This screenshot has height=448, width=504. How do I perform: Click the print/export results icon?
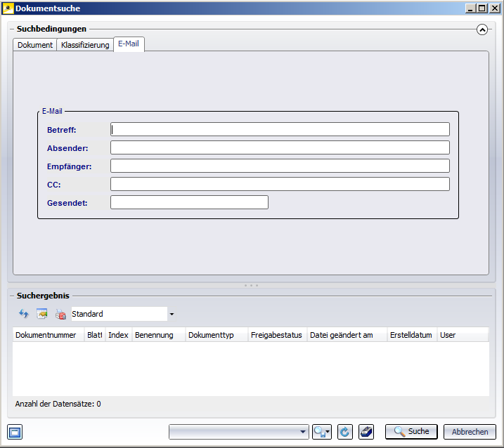(60, 314)
